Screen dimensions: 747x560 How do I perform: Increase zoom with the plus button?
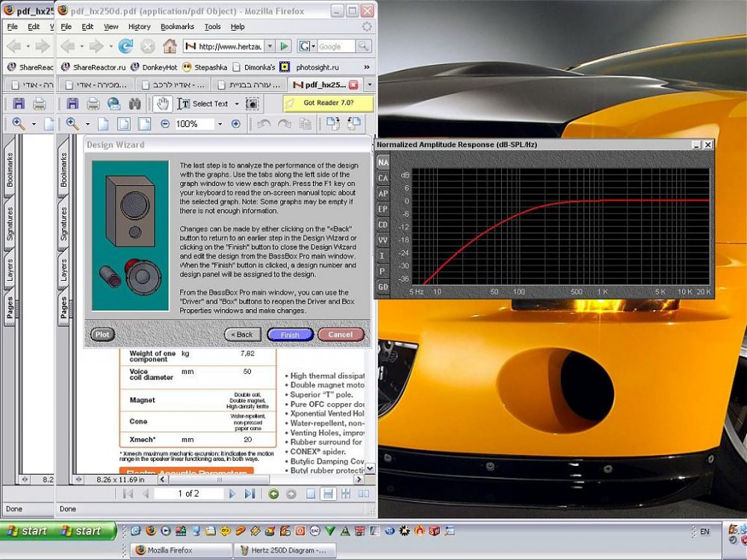tap(236, 124)
